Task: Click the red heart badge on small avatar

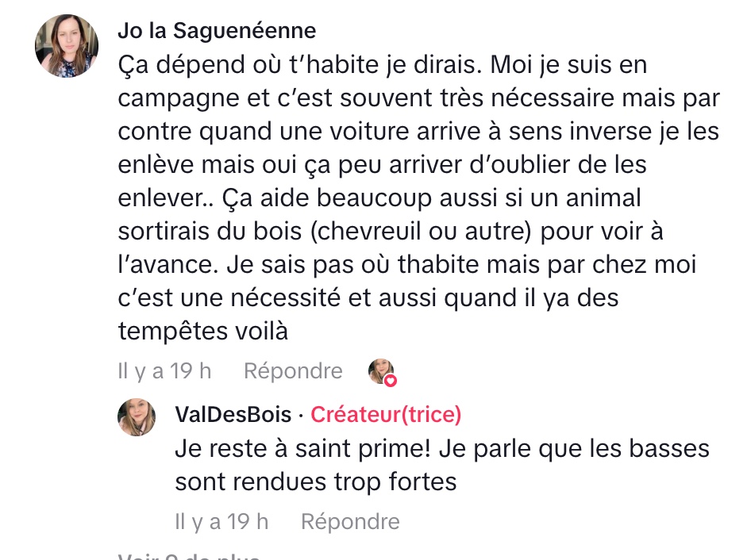Action: [x=390, y=381]
